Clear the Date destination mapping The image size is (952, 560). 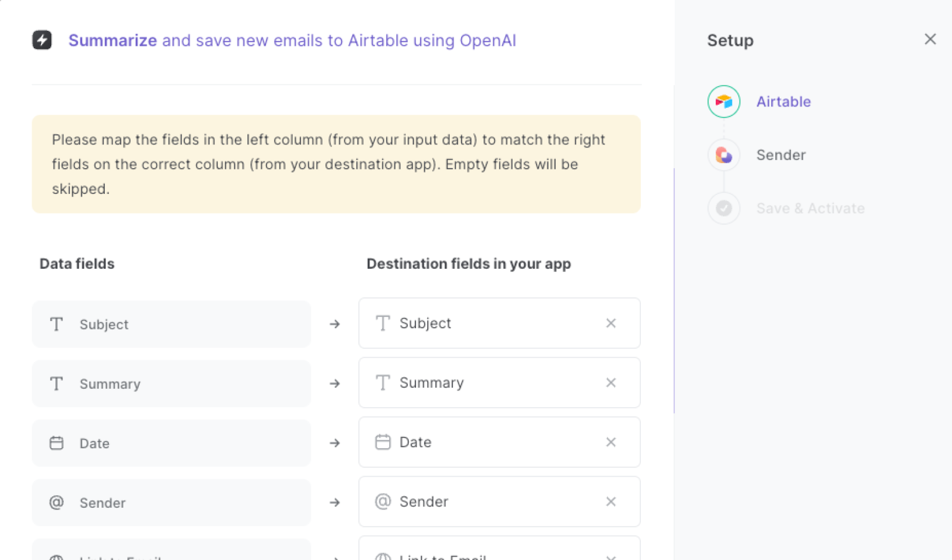tap(611, 442)
